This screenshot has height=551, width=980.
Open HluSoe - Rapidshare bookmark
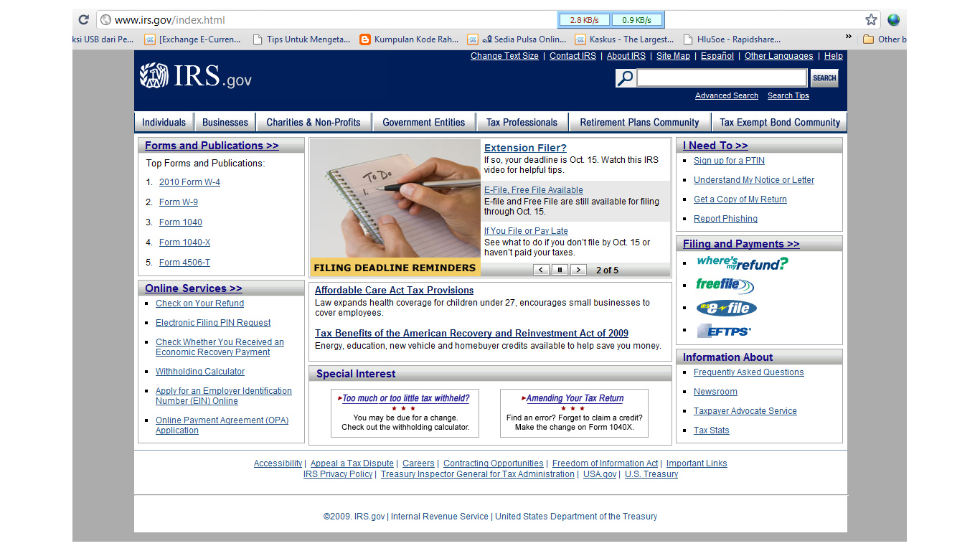[732, 39]
